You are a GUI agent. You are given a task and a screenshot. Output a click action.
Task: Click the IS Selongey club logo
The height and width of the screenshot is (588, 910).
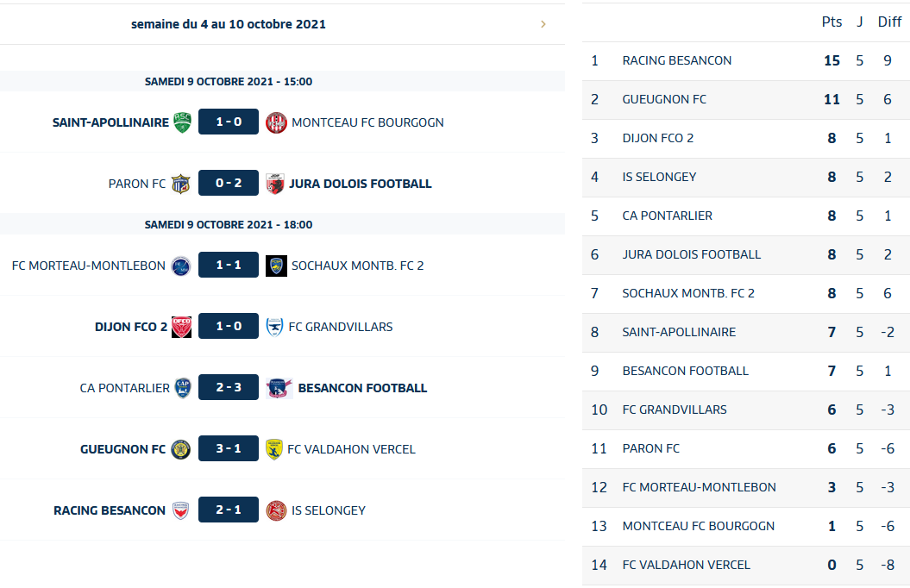tap(276, 510)
